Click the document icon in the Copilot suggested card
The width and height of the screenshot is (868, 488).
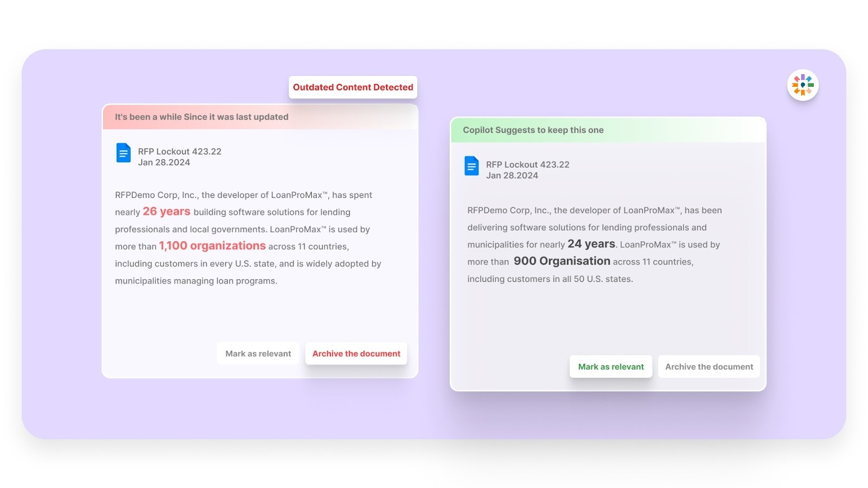tap(471, 166)
